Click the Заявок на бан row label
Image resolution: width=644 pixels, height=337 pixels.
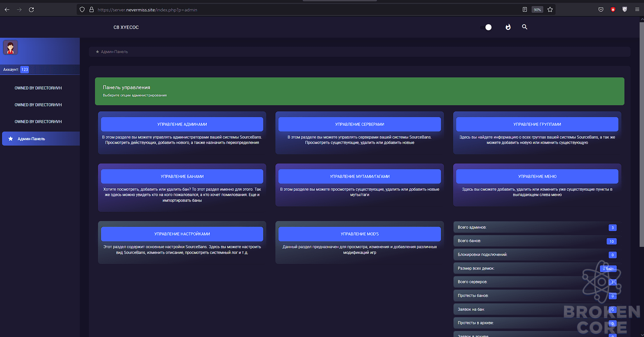[x=471, y=309]
